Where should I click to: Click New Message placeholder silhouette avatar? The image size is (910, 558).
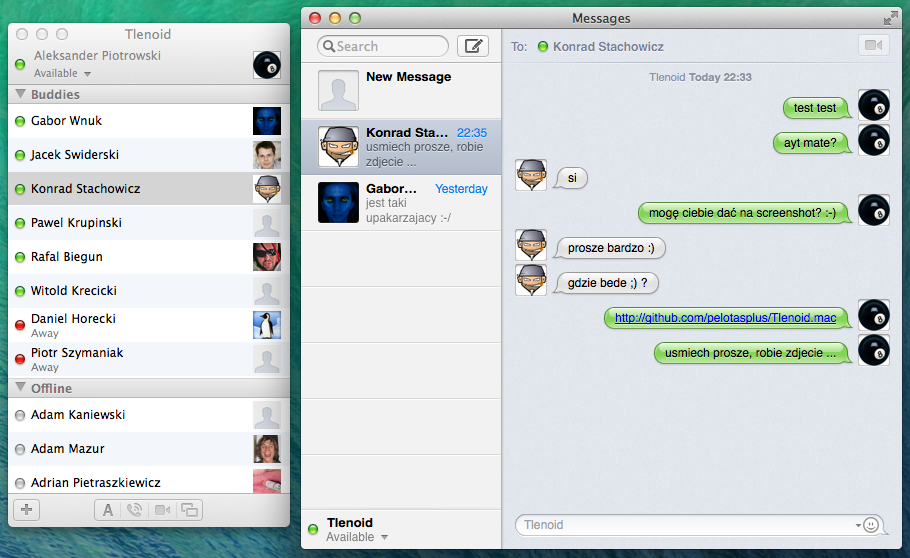pos(338,91)
